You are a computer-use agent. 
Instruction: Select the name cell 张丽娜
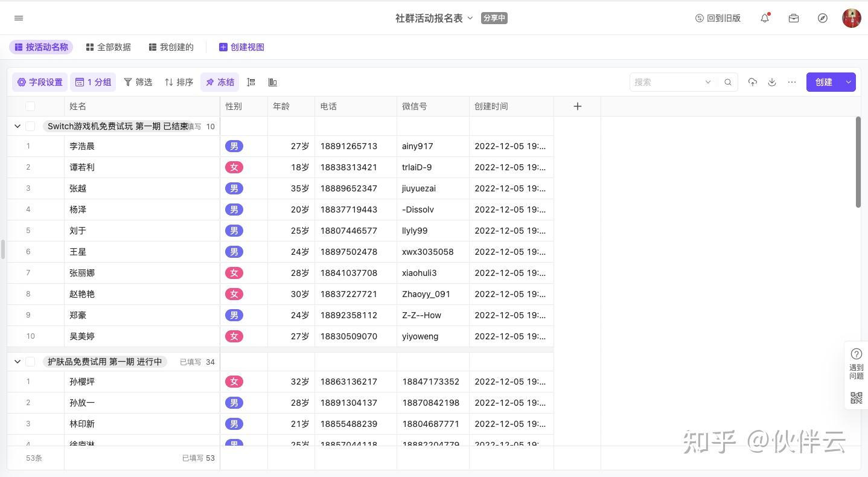coord(142,273)
